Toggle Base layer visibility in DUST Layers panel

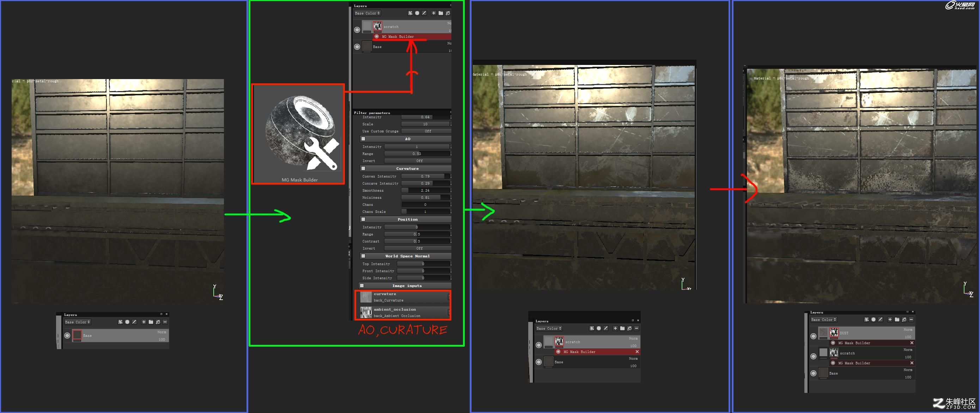[813, 373]
